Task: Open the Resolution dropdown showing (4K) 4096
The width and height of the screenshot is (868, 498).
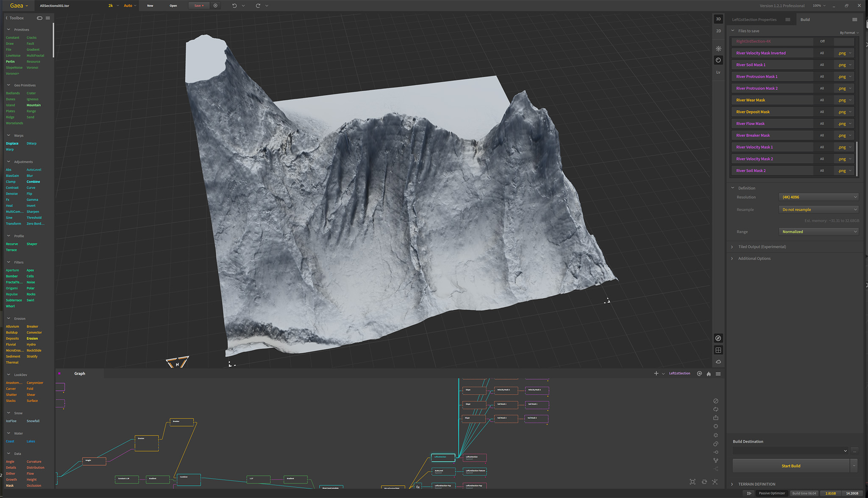Action: tap(818, 197)
